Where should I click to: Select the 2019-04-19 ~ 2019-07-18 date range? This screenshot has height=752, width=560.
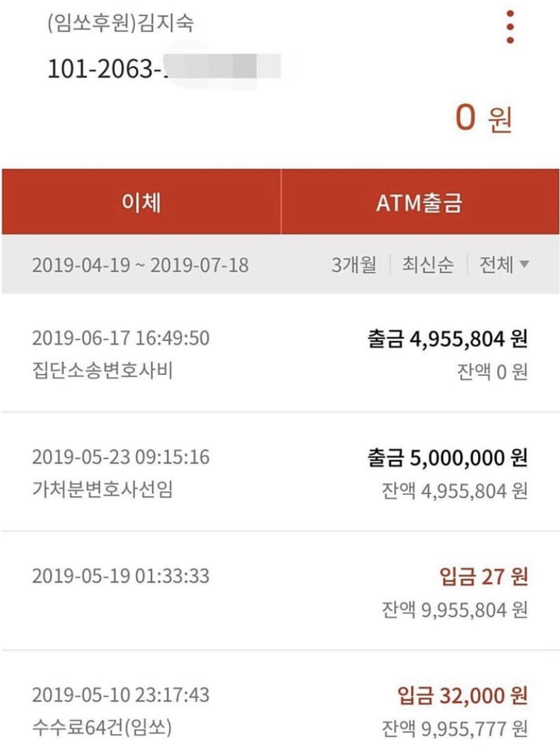(140, 265)
